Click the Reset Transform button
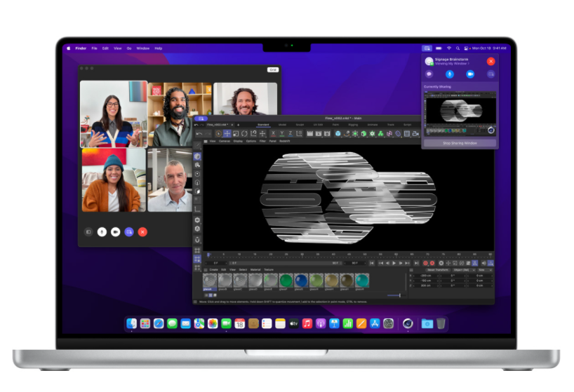 [437, 270]
